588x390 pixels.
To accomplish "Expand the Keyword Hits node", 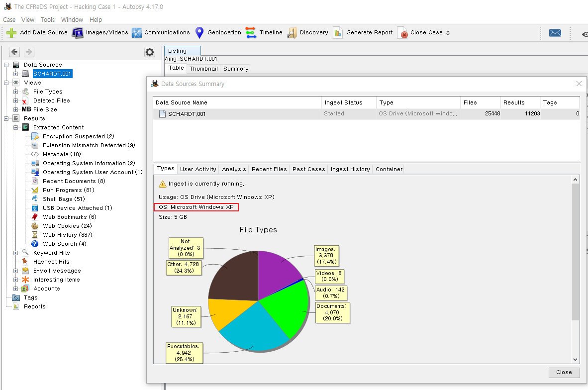I will tap(16, 253).
